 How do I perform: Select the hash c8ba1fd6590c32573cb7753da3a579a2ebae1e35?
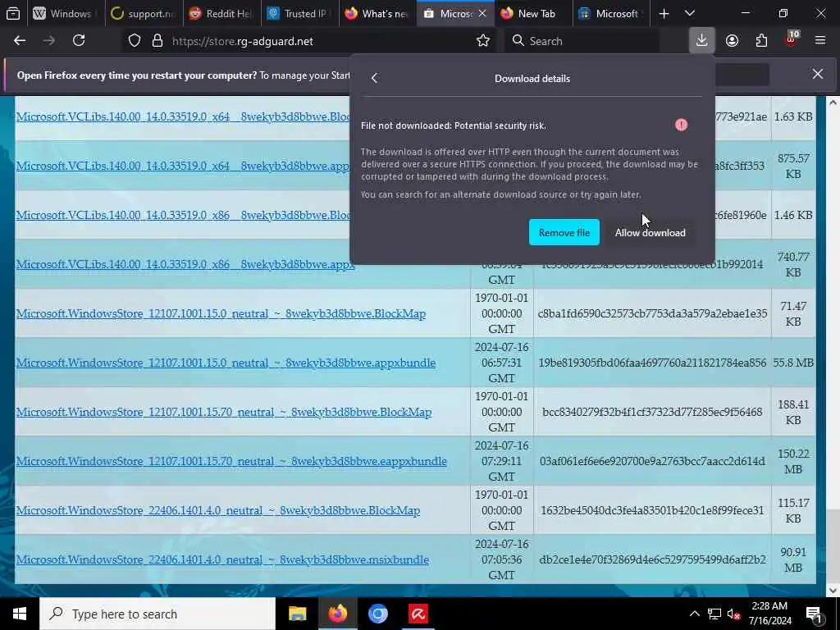[652, 313]
